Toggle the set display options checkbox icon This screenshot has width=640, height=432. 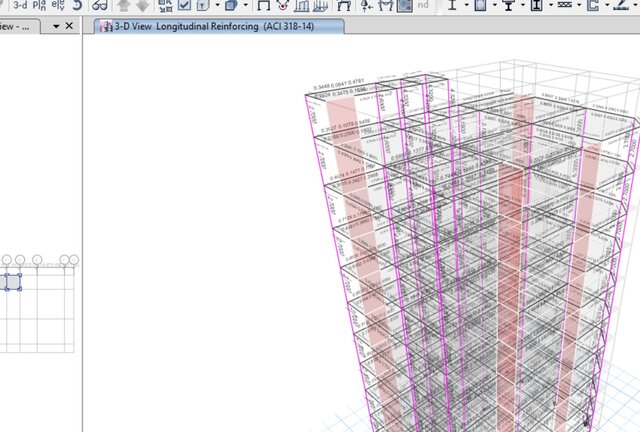185,5
